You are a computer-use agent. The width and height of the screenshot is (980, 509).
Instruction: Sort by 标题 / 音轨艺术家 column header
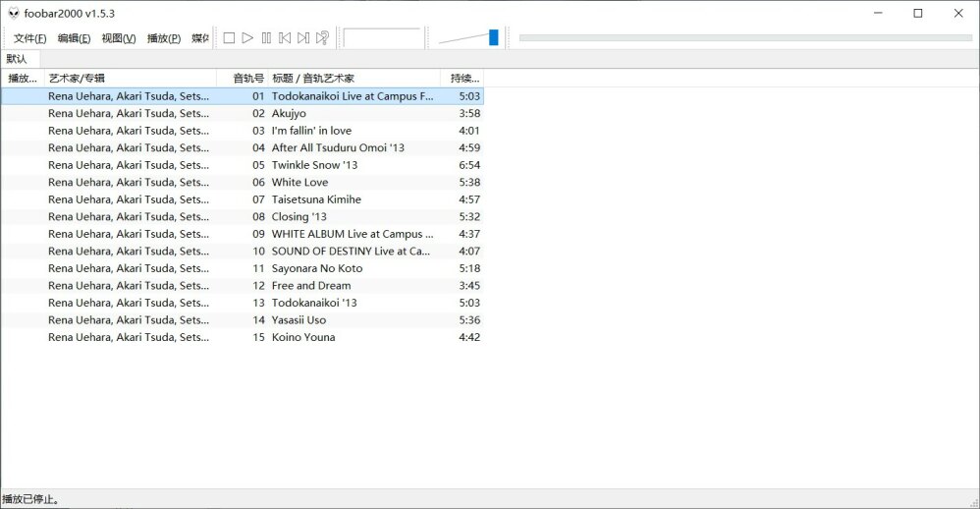[354, 79]
